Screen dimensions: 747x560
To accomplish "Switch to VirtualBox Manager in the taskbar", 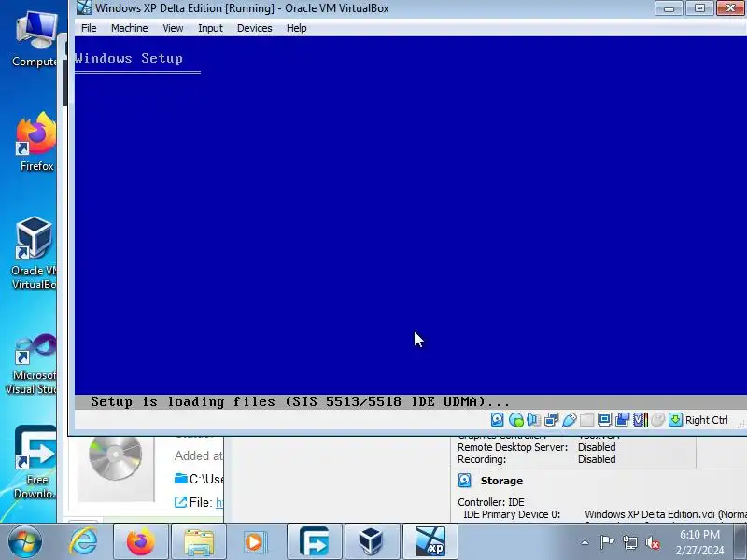I will pyautogui.click(x=372, y=541).
